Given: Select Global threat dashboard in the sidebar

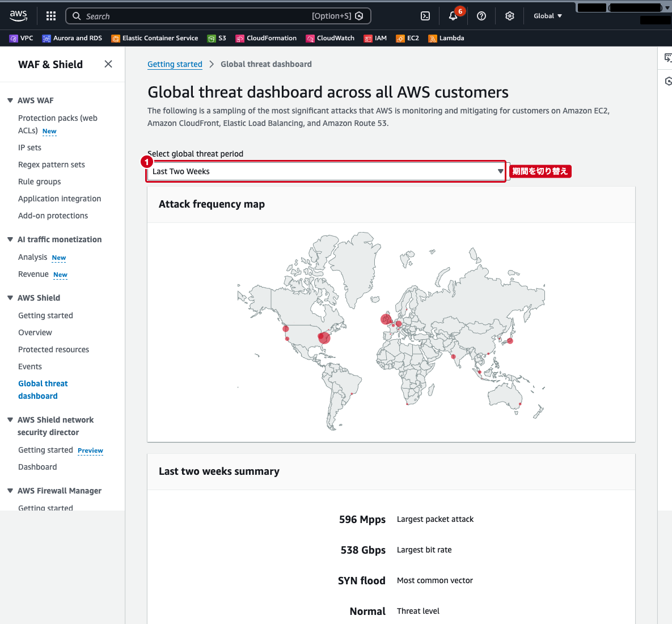Looking at the screenshot, I should (43, 390).
